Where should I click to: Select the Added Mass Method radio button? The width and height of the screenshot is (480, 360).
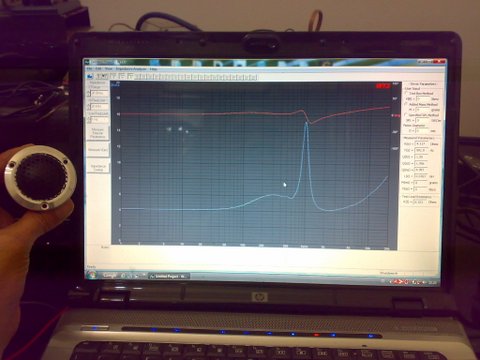coord(406,104)
